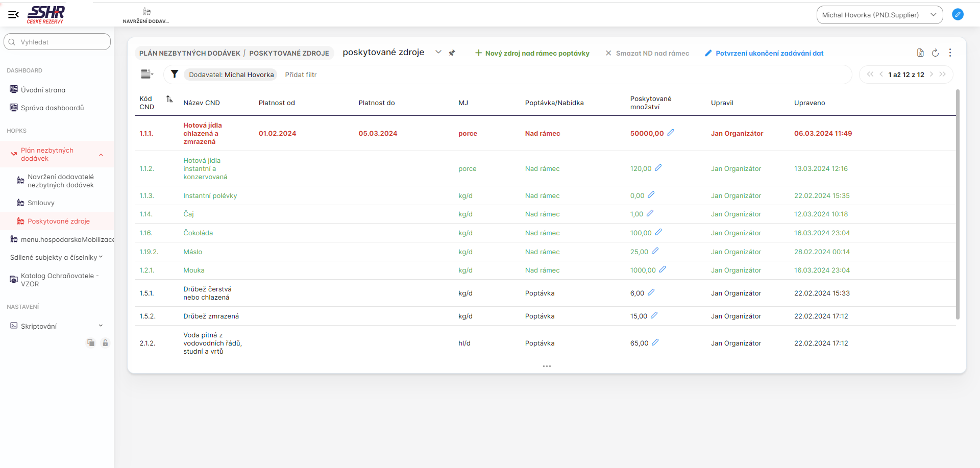Edit quantity 50000,00 via pencil icon
The width and height of the screenshot is (980, 468).
pos(671,133)
